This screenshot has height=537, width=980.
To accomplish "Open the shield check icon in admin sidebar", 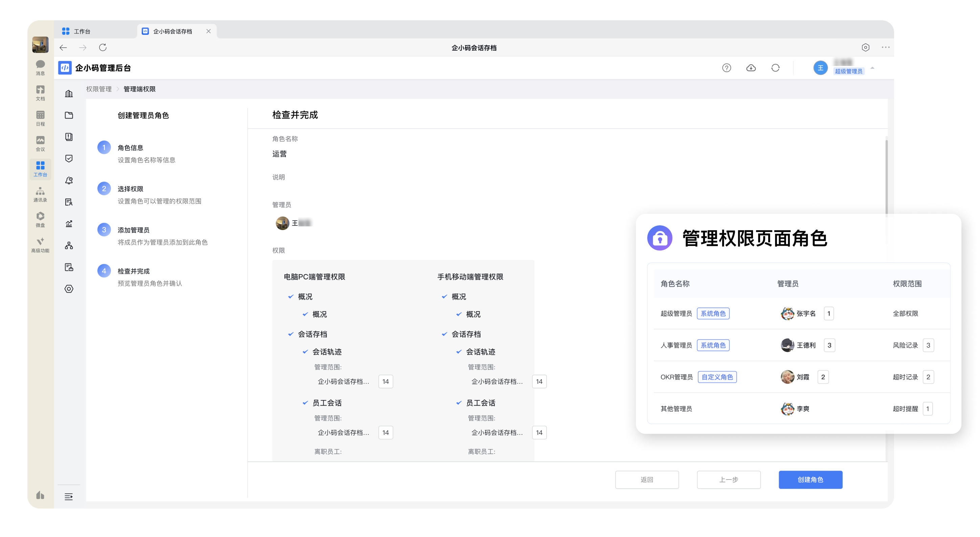I will 69,159.
